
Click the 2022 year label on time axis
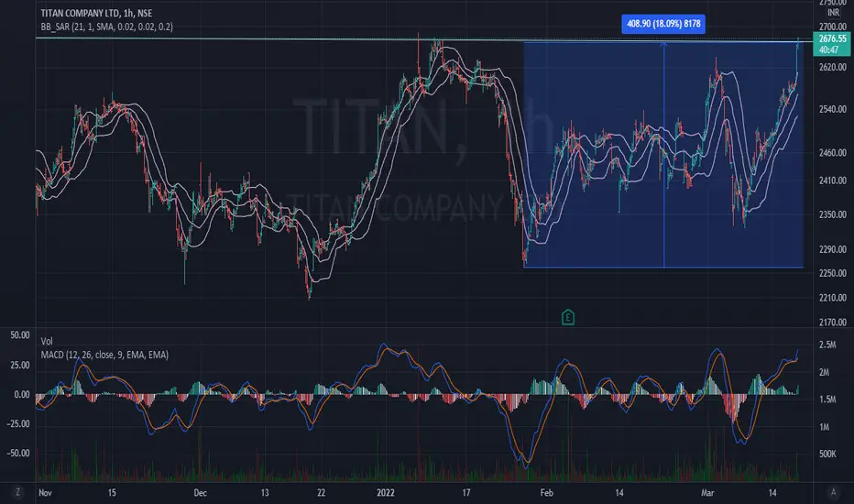coord(386,493)
